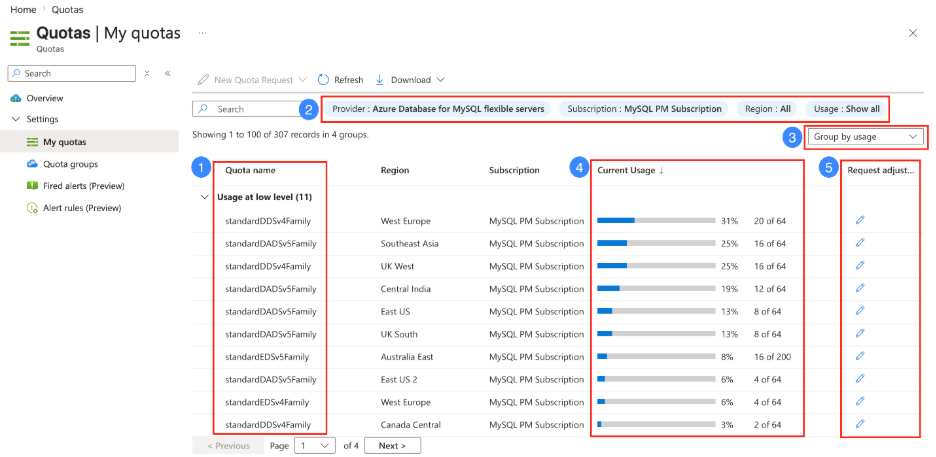Click the pencil icon in Central India row

click(x=860, y=288)
